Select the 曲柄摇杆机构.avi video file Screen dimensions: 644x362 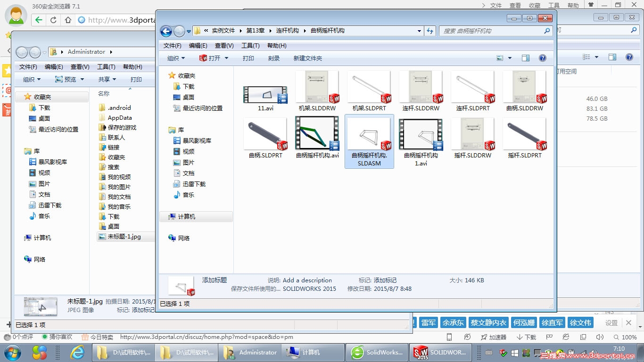pyautogui.click(x=317, y=138)
